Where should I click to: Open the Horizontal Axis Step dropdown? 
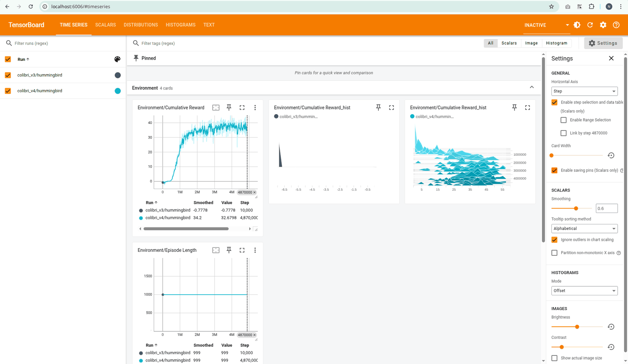(584, 91)
